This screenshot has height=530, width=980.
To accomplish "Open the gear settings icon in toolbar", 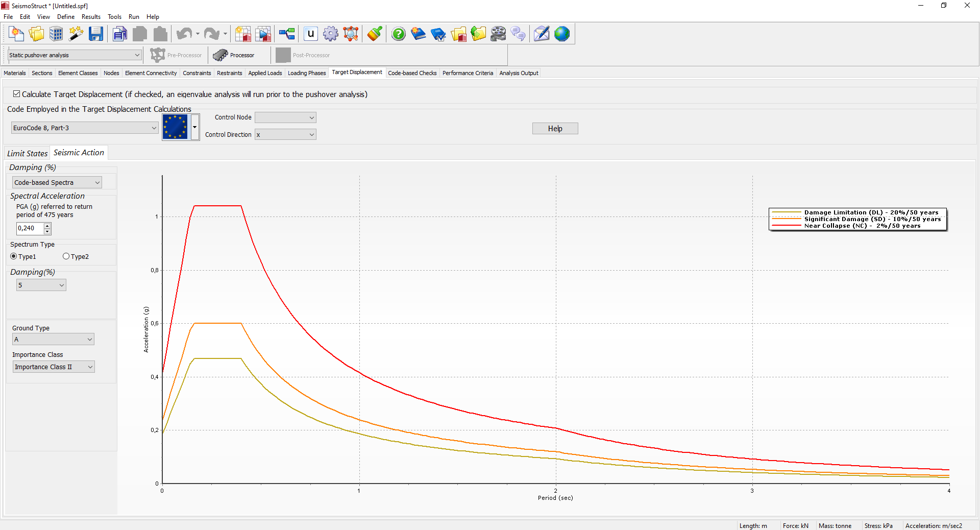I will [x=331, y=34].
